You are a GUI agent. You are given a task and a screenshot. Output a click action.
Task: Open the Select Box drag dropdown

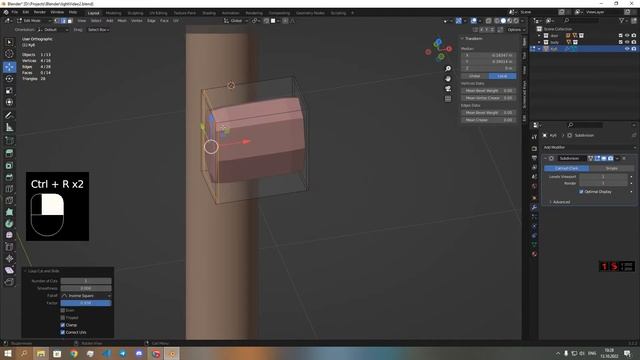pos(98,30)
